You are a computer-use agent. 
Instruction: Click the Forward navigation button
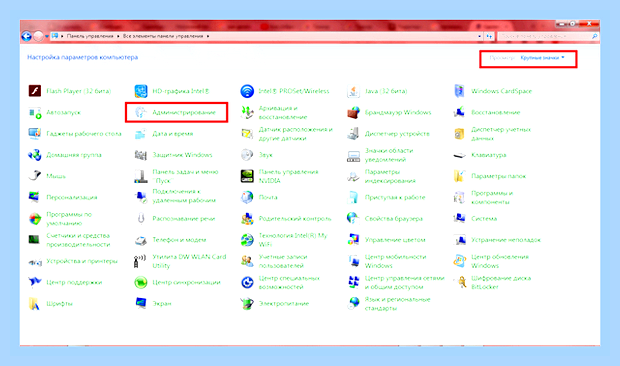pyautogui.click(x=38, y=36)
